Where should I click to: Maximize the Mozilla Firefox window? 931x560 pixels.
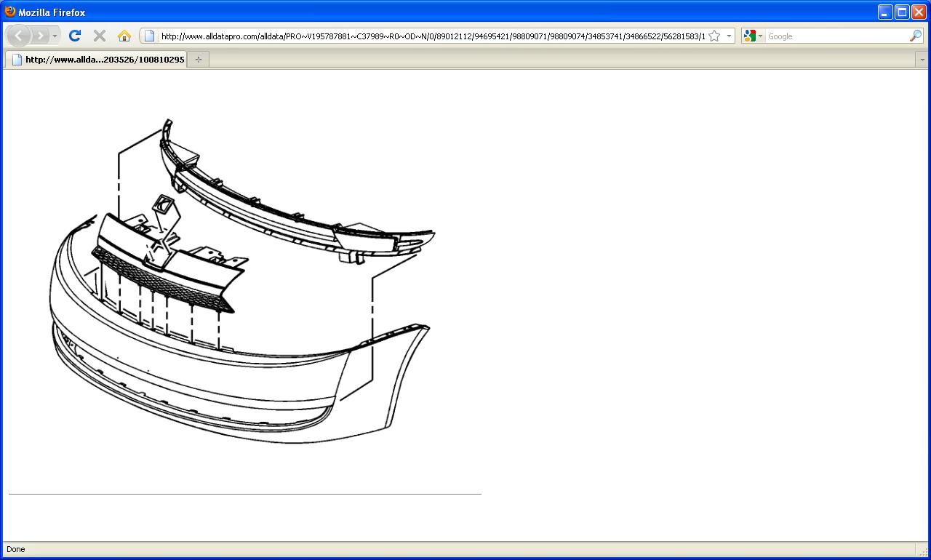coord(902,12)
